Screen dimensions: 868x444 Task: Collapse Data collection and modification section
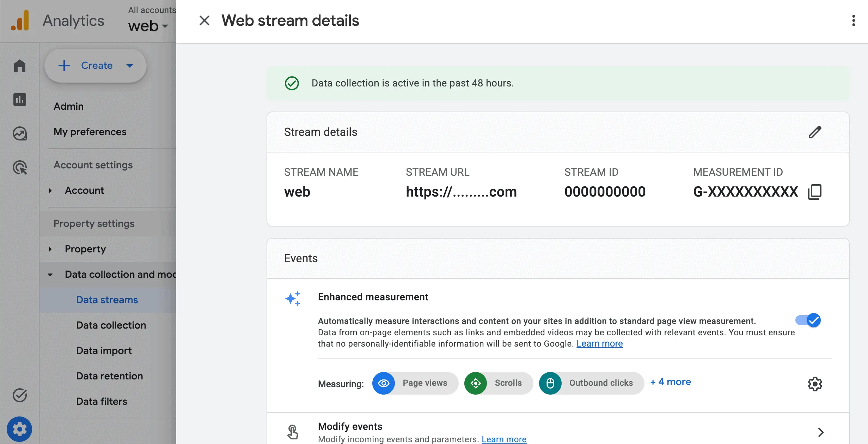[50, 275]
